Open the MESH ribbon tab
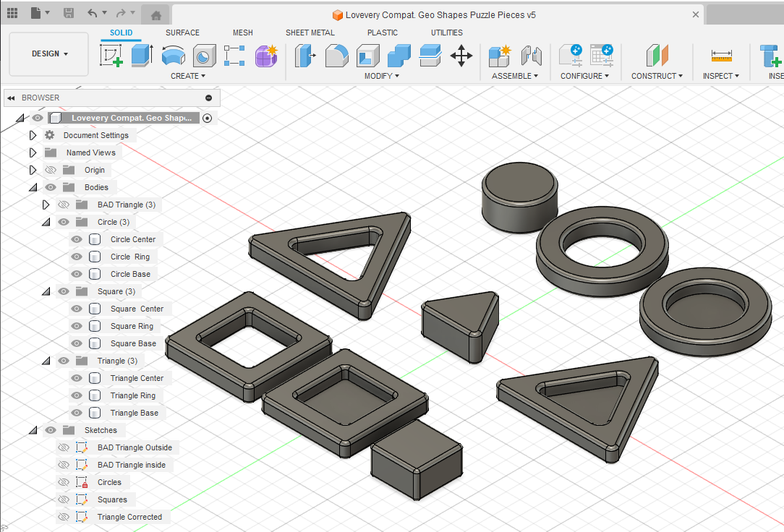784x532 pixels. 242,33
